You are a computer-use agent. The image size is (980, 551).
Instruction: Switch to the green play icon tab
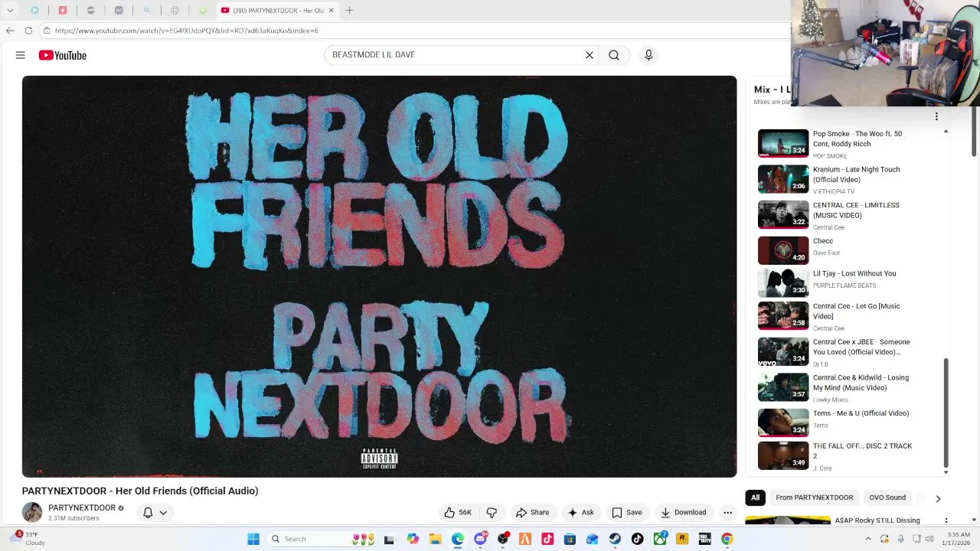[x=203, y=11]
